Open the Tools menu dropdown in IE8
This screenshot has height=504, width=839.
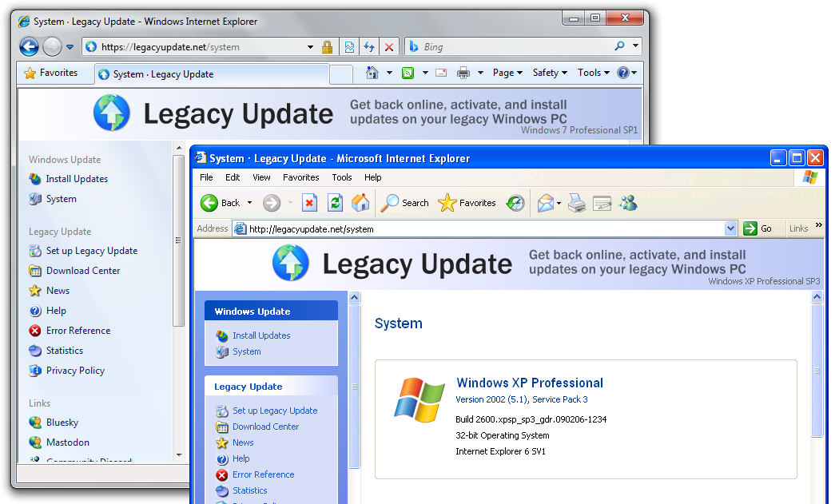coord(594,73)
